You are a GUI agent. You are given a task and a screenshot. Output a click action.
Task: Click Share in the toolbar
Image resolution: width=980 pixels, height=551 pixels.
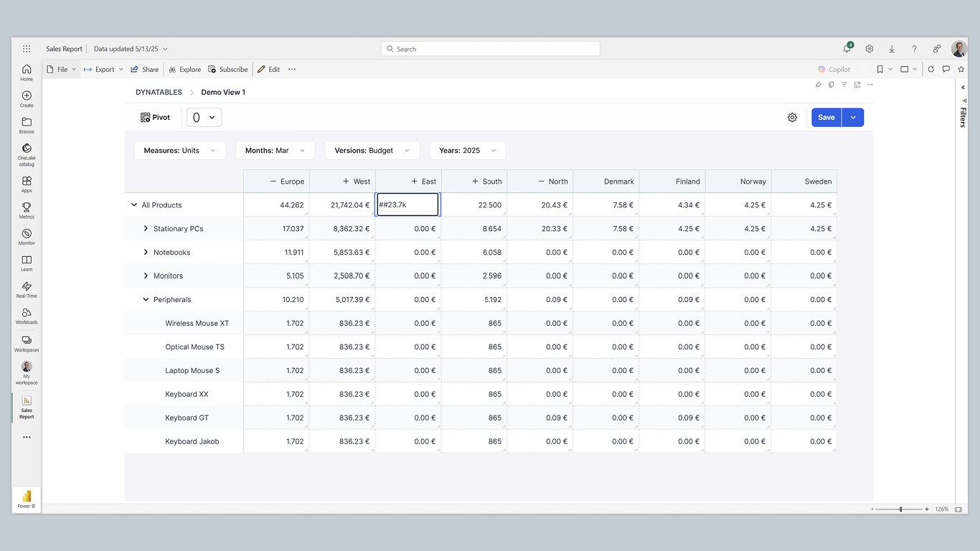pos(145,70)
